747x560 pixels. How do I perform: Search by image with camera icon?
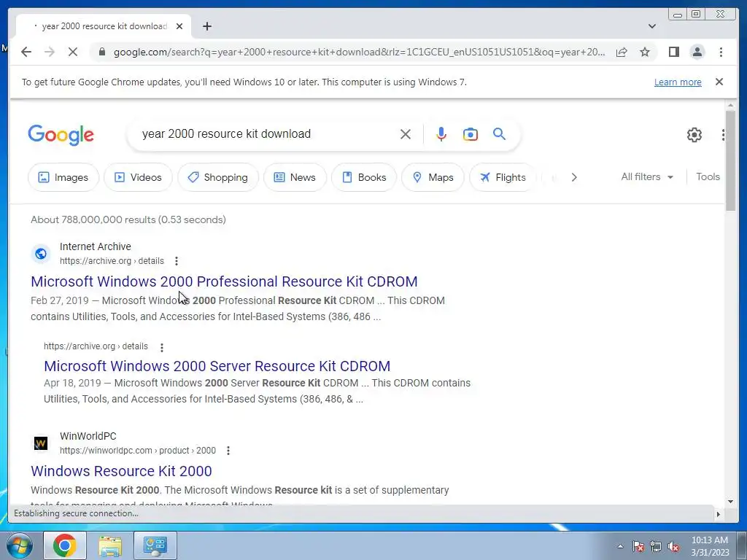pos(471,134)
